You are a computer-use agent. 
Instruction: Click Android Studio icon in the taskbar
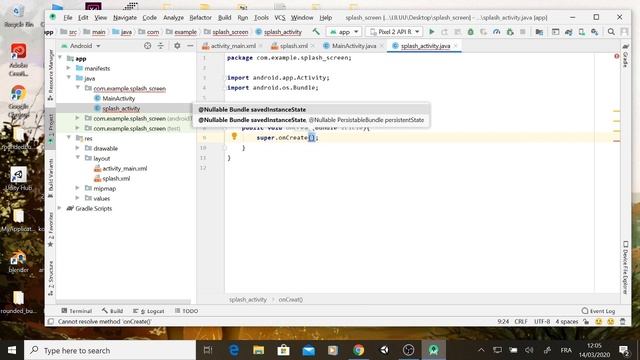(433, 350)
